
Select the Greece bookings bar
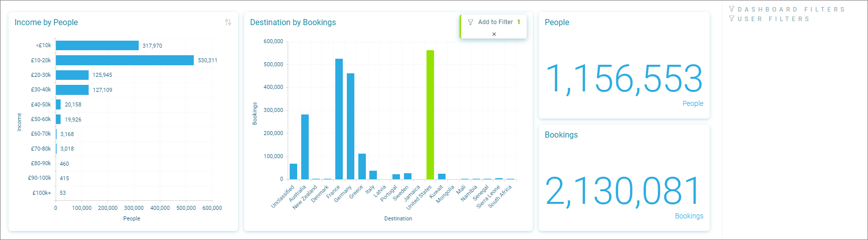[x=362, y=166]
